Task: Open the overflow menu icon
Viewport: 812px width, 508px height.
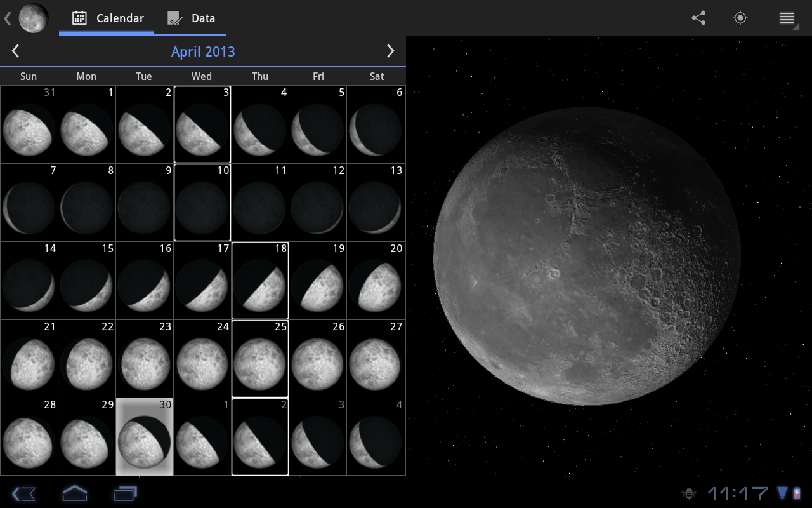Action: pyautogui.click(x=787, y=18)
